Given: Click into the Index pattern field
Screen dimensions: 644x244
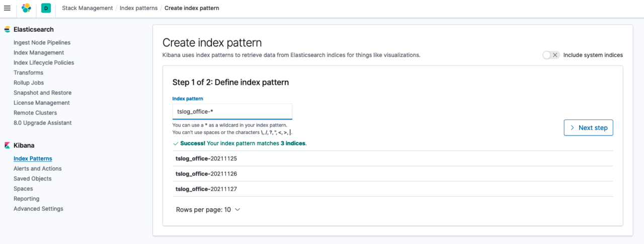Looking at the screenshot, I should click(232, 111).
